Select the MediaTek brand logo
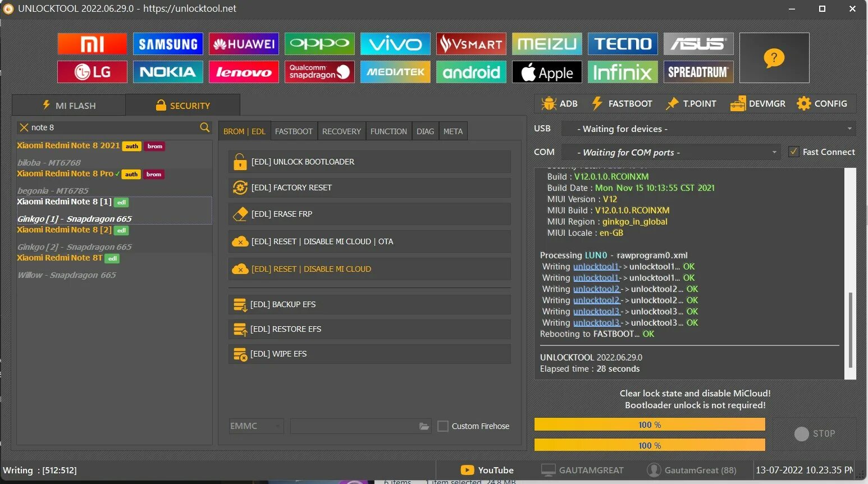Image resolution: width=868 pixels, height=484 pixels. click(395, 72)
